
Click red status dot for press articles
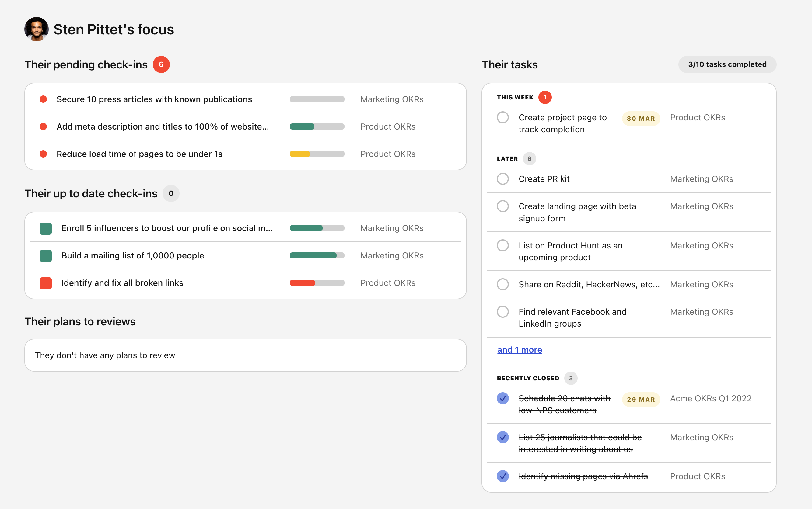(x=43, y=99)
